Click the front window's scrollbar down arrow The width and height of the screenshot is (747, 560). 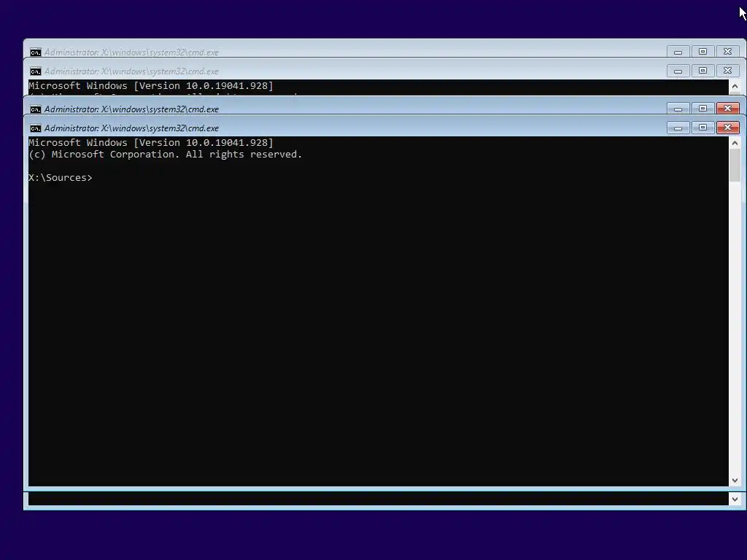click(x=735, y=481)
